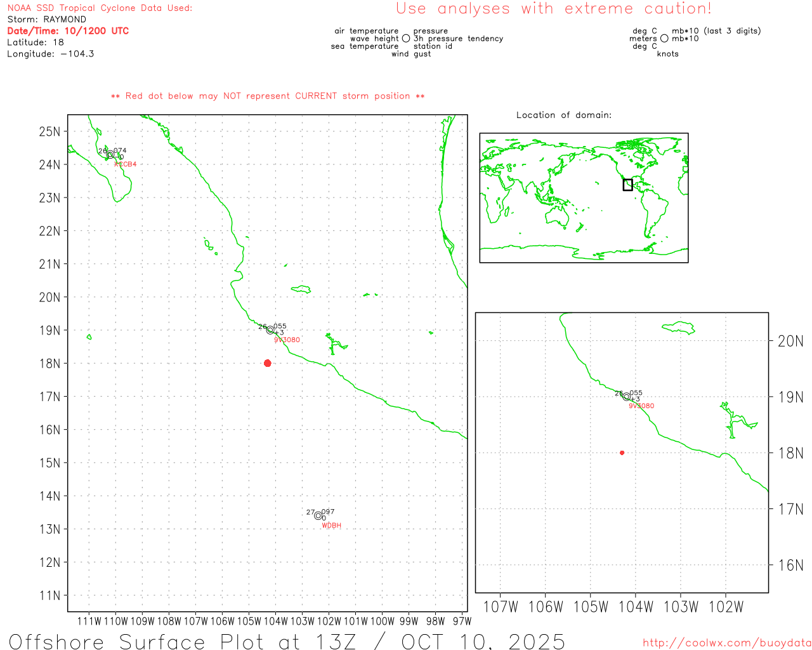This screenshot has height=650, width=812.
Task: Click the station circle above XCCB4
Action: click(x=110, y=155)
